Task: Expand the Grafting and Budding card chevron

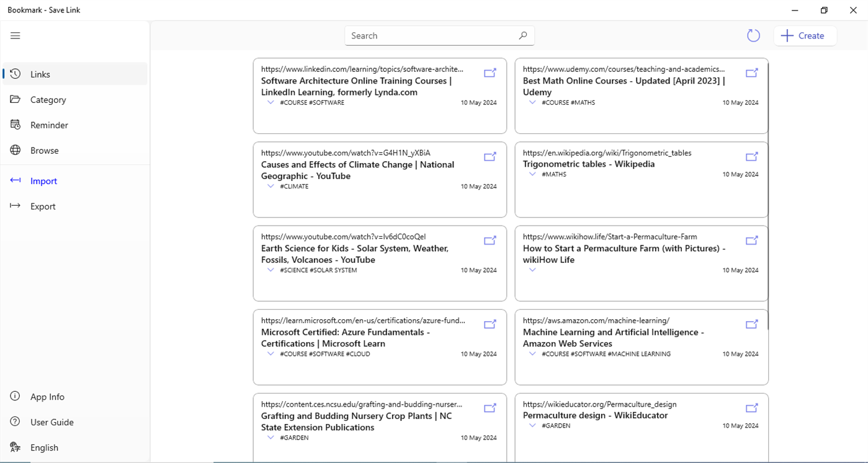Action: (x=271, y=437)
